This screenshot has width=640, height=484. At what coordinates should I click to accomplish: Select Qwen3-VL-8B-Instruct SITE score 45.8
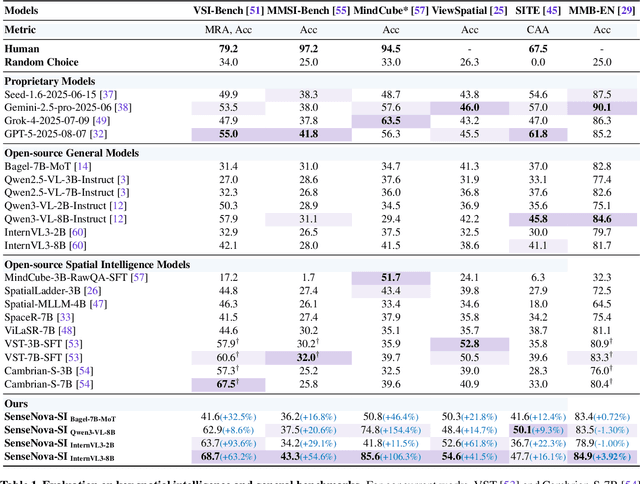pyautogui.click(x=538, y=219)
